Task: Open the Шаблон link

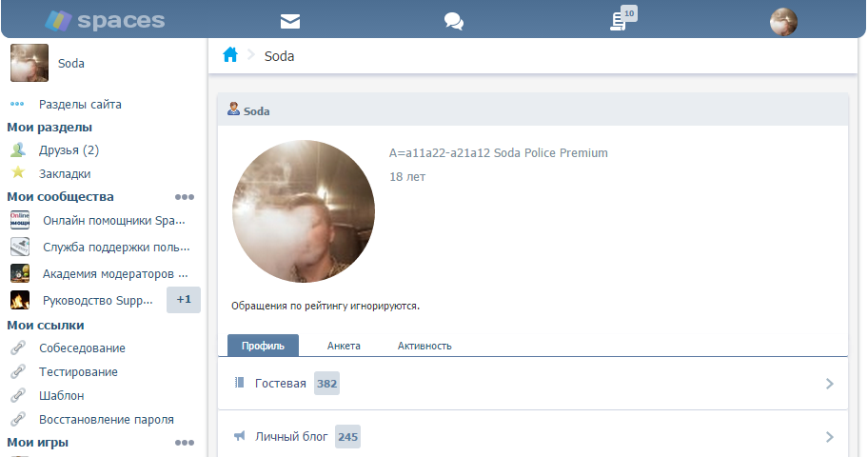Action: coord(62,395)
